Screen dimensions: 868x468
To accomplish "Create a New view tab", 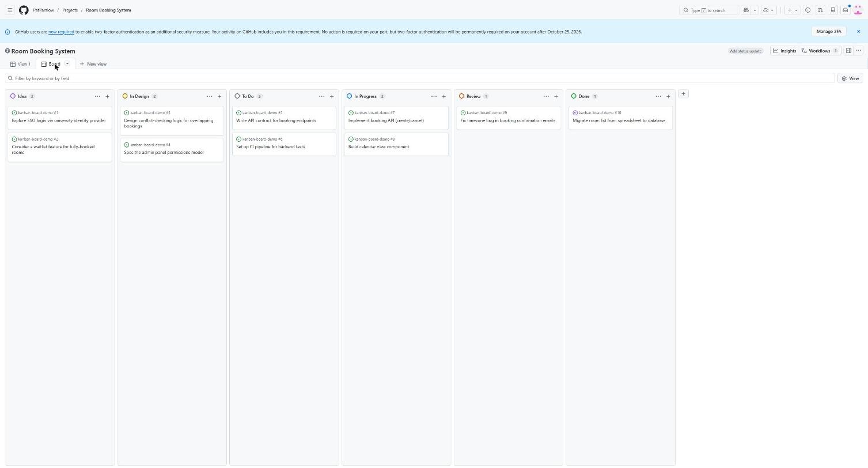I will (93, 64).
